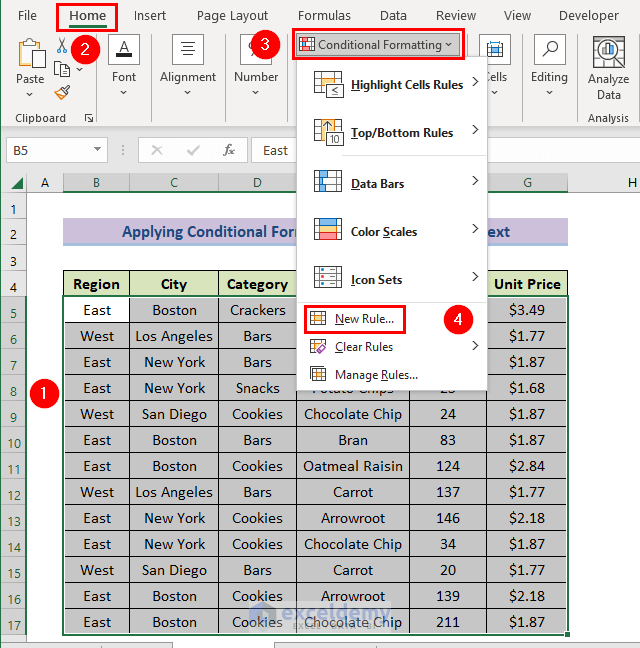The image size is (640, 648).
Task: Click the Region header cell
Action: coord(96,284)
